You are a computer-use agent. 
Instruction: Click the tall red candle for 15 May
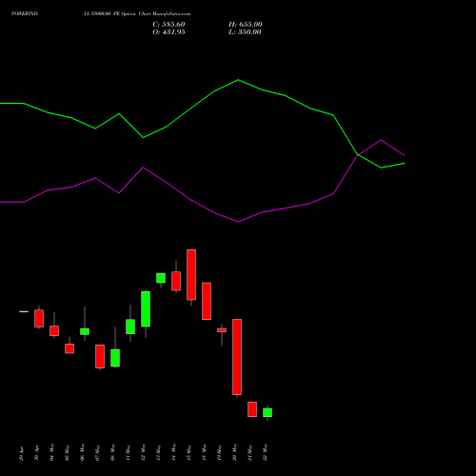191,275
